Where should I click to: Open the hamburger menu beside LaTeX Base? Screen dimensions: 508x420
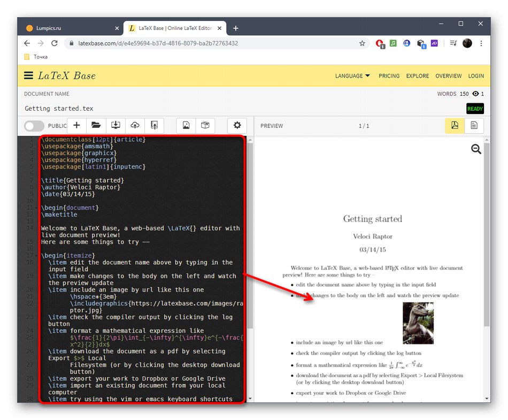coord(28,75)
